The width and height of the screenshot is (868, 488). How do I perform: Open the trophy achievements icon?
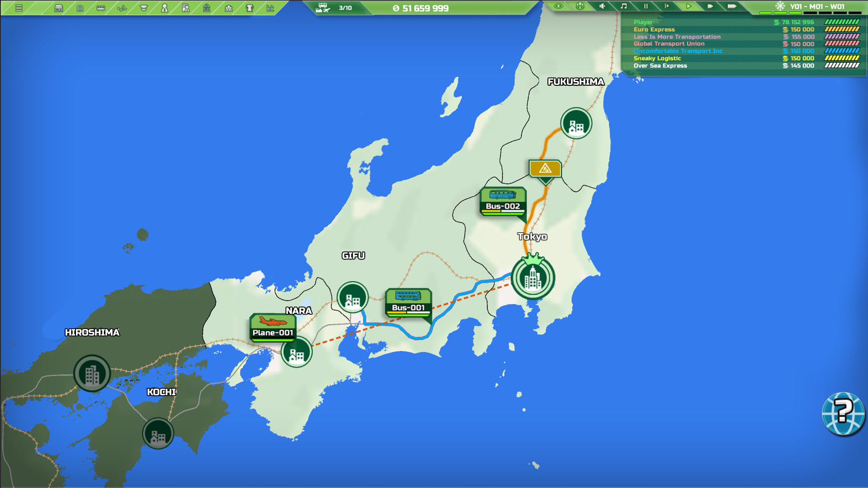(x=250, y=7)
